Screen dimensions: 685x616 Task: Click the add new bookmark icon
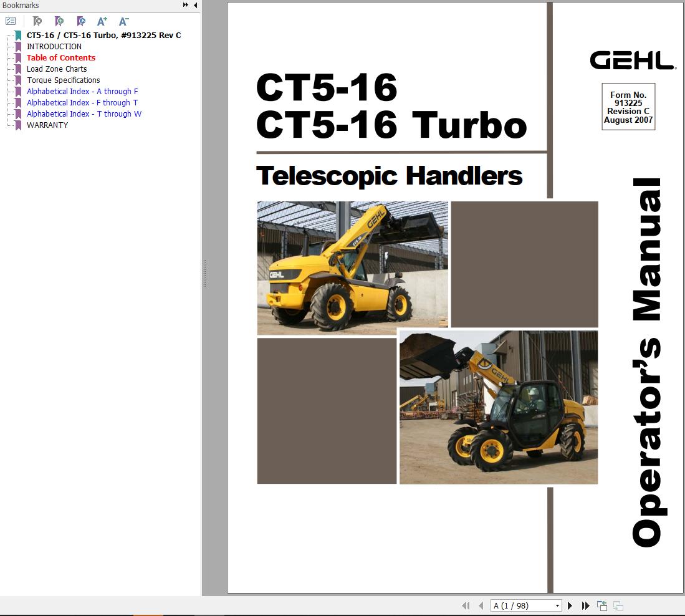pos(60,21)
